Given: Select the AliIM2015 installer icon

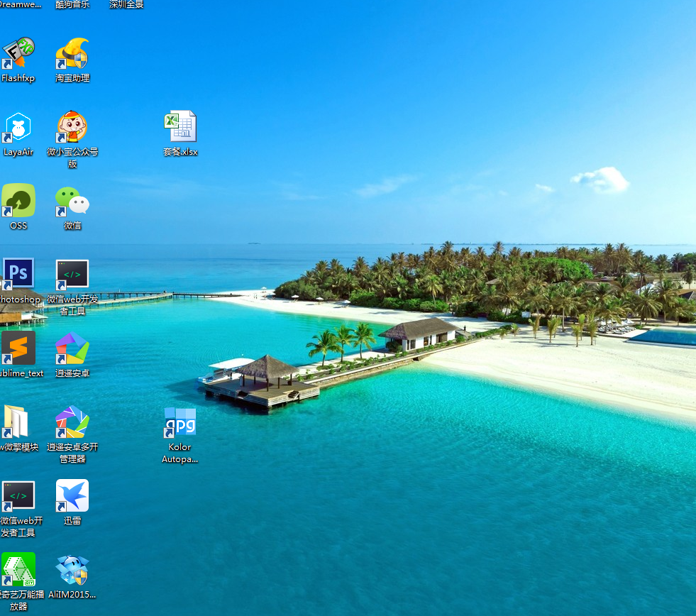Looking at the screenshot, I should (x=72, y=570).
